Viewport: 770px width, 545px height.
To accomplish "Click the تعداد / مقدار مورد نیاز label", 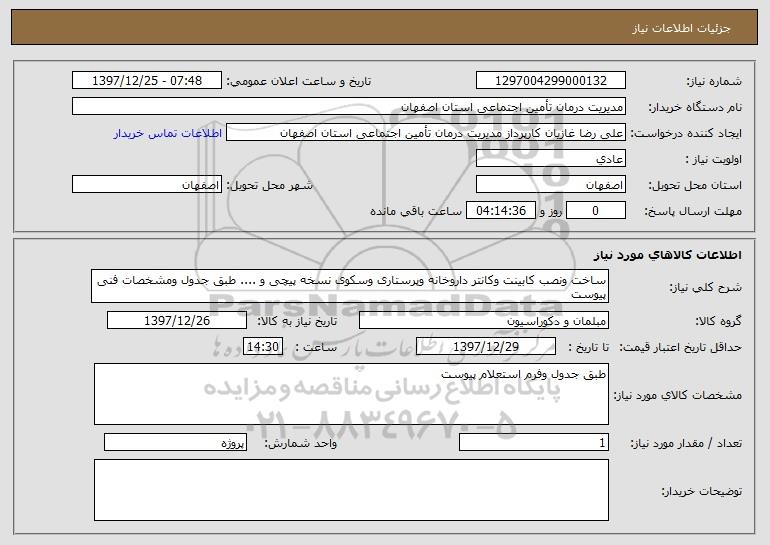I will pos(686,443).
